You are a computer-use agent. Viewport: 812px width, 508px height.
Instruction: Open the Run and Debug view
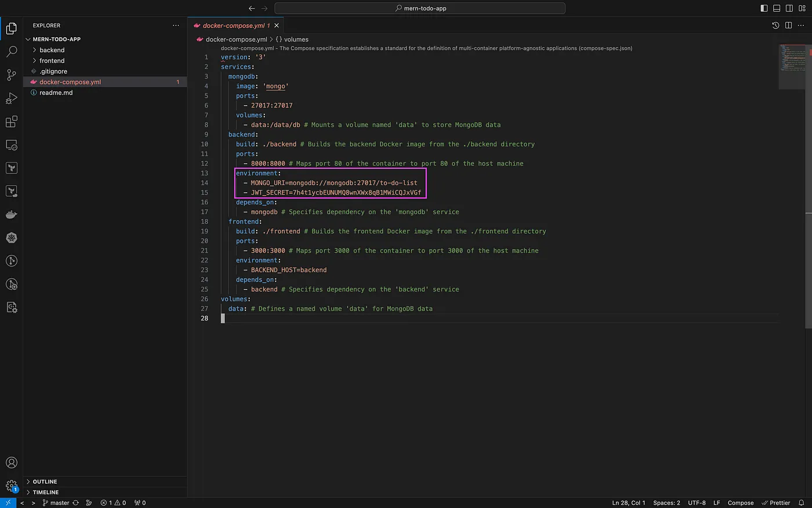11,98
